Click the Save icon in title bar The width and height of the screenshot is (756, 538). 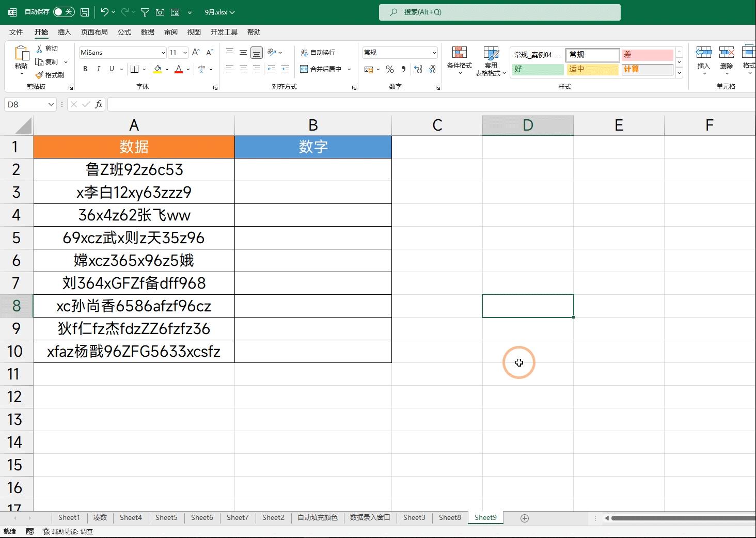point(85,12)
